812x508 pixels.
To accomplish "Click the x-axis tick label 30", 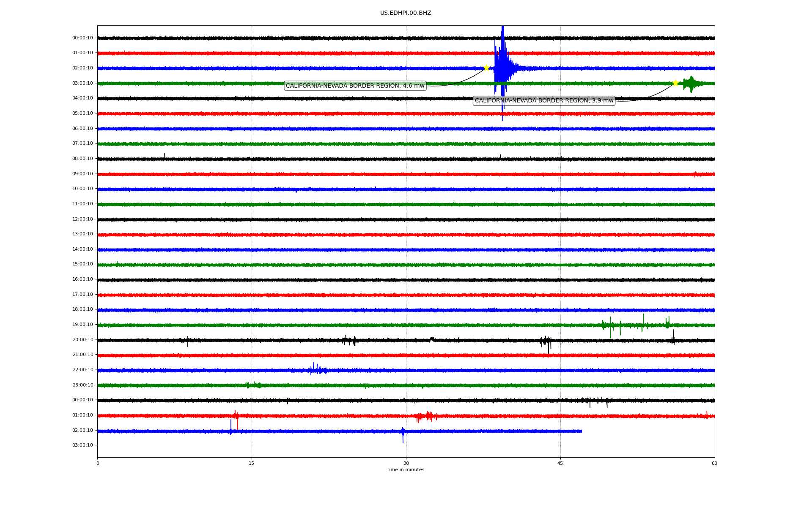I will [x=406, y=463].
